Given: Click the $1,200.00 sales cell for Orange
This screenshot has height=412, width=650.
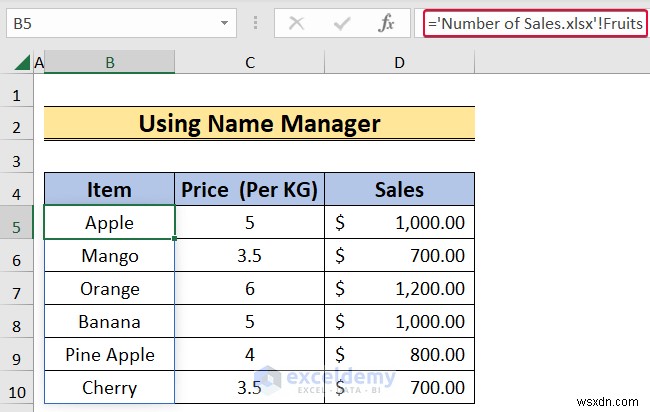Looking at the screenshot, I should 400,288.
